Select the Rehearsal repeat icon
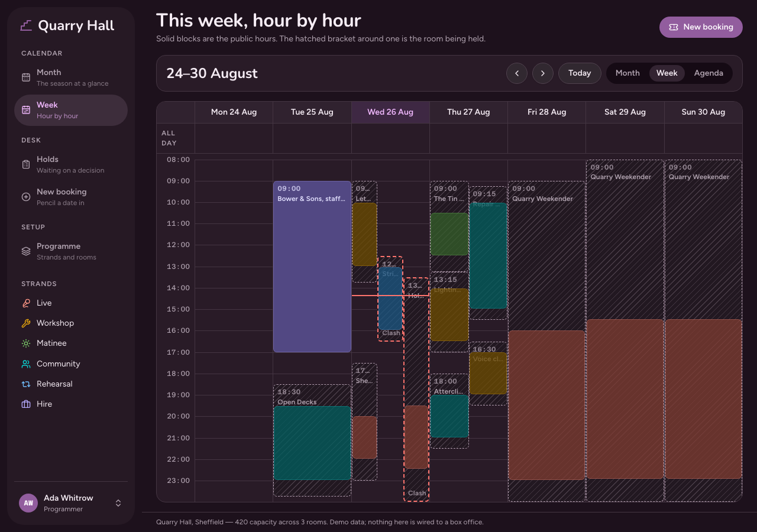757x532 pixels. click(x=26, y=384)
